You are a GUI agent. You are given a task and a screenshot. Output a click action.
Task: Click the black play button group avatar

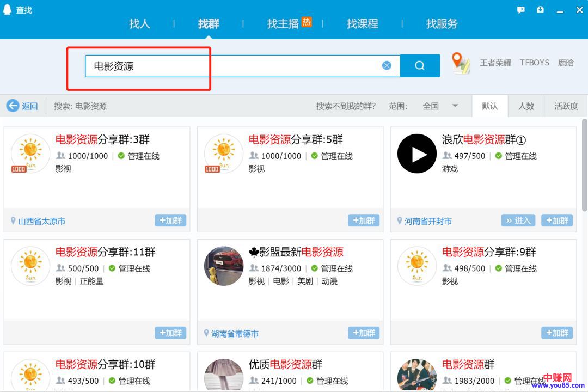(417, 154)
